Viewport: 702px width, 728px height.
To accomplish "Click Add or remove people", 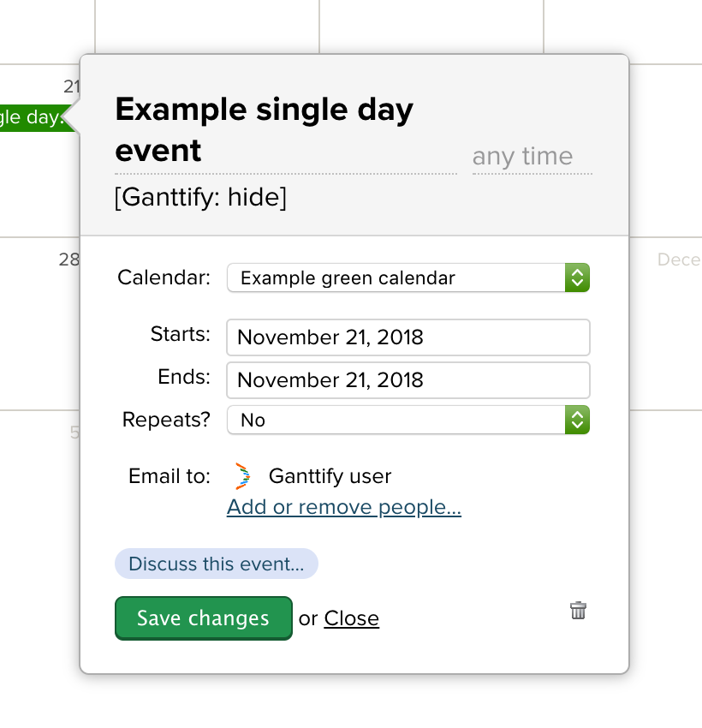I will 343,507.
